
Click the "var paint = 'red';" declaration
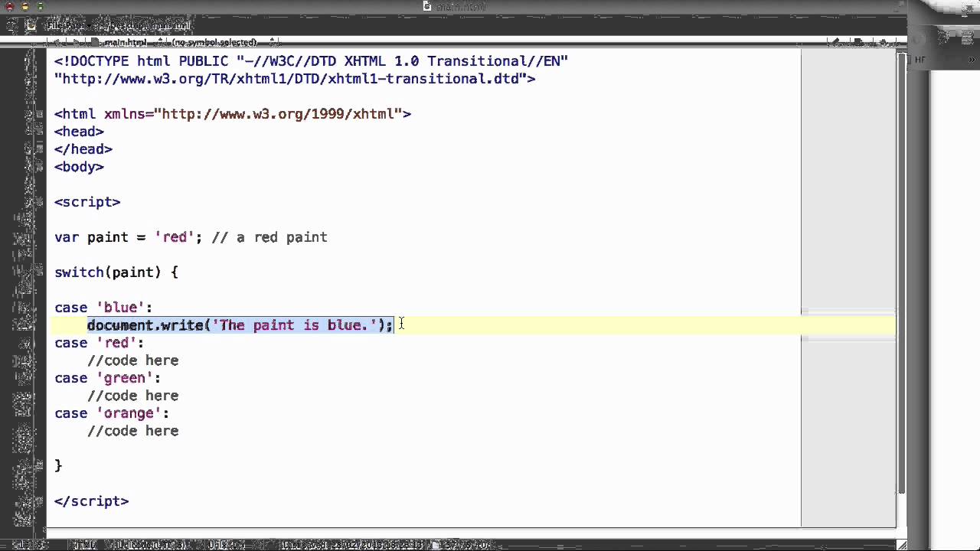[x=128, y=237]
